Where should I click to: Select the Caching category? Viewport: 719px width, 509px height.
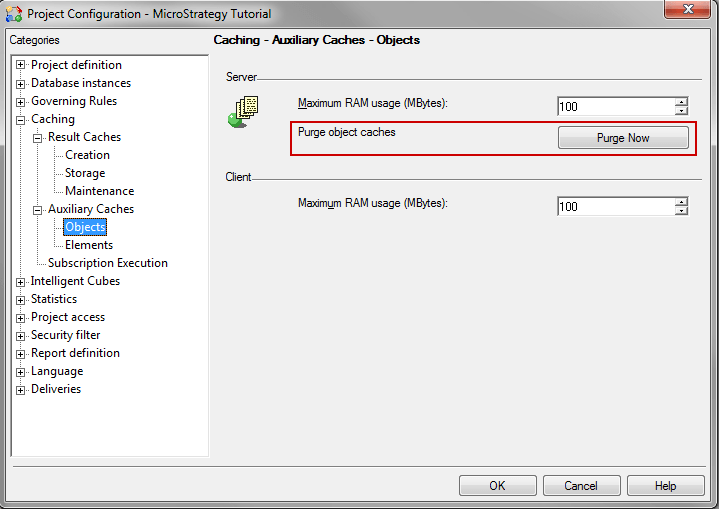(53, 119)
